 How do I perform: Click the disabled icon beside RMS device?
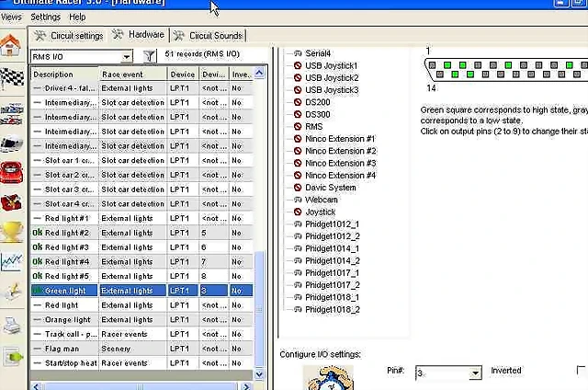click(x=298, y=127)
